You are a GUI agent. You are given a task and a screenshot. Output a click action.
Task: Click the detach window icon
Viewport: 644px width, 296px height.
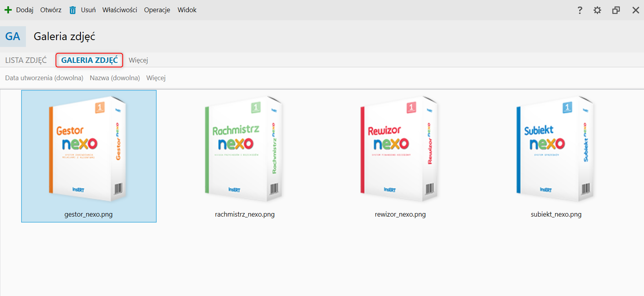tap(616, 10)
